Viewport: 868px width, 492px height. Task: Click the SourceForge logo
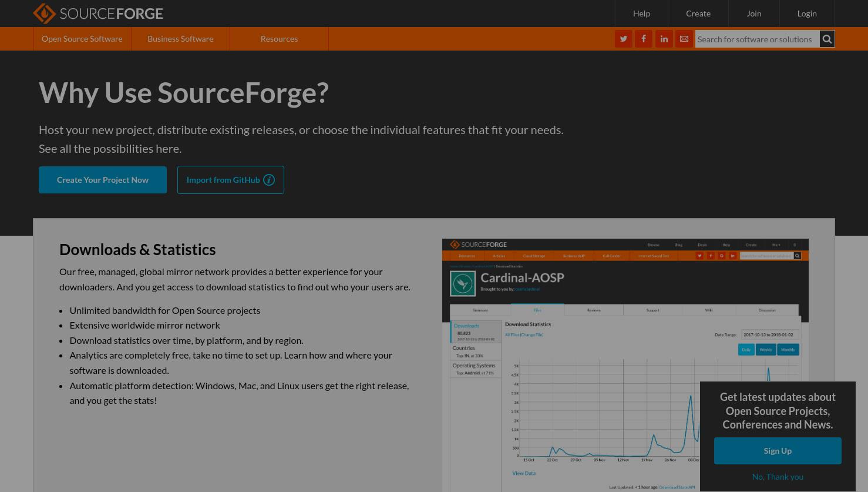pos(97,14)
